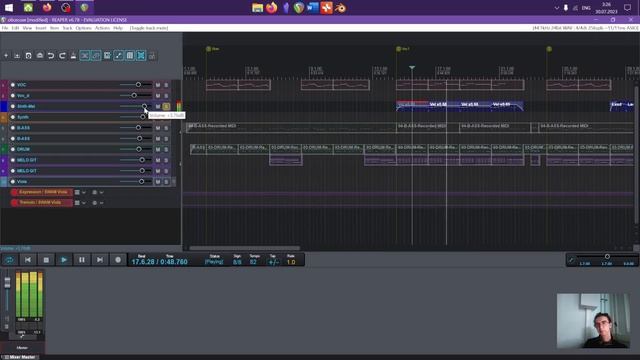Click the play button in transport

click(64, 260)
